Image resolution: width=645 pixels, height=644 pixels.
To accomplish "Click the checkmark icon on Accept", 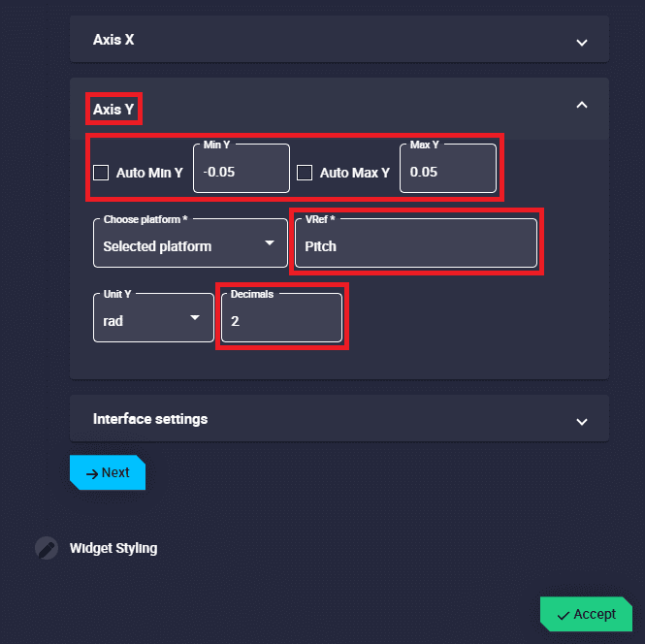I will point(564,615).
